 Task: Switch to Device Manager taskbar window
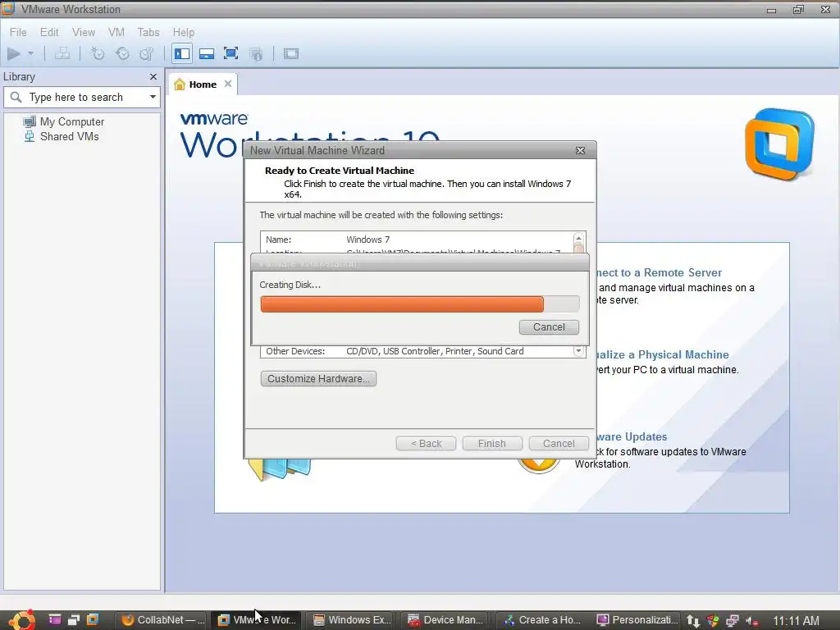tap(445, 620)
